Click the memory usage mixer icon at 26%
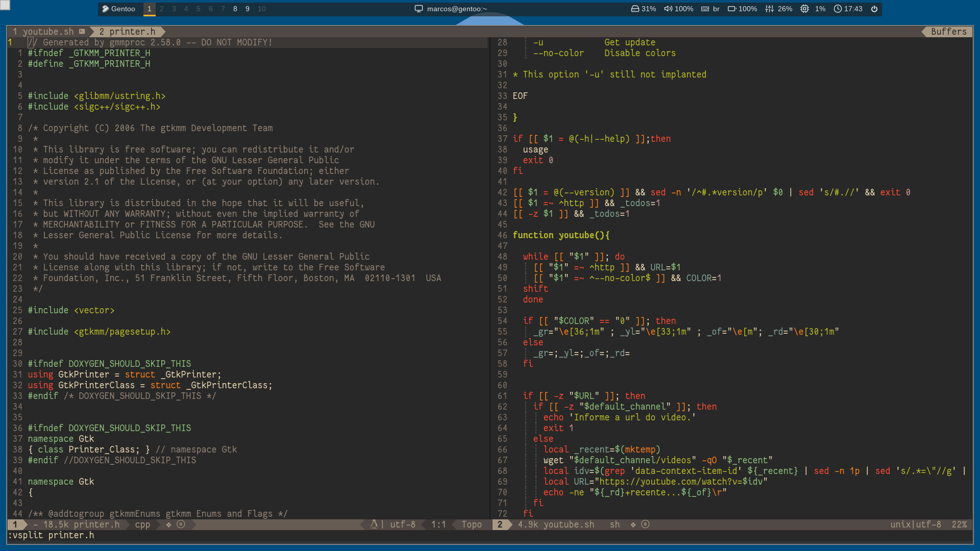This screenshot has width=980, height=551. [769, 9]
